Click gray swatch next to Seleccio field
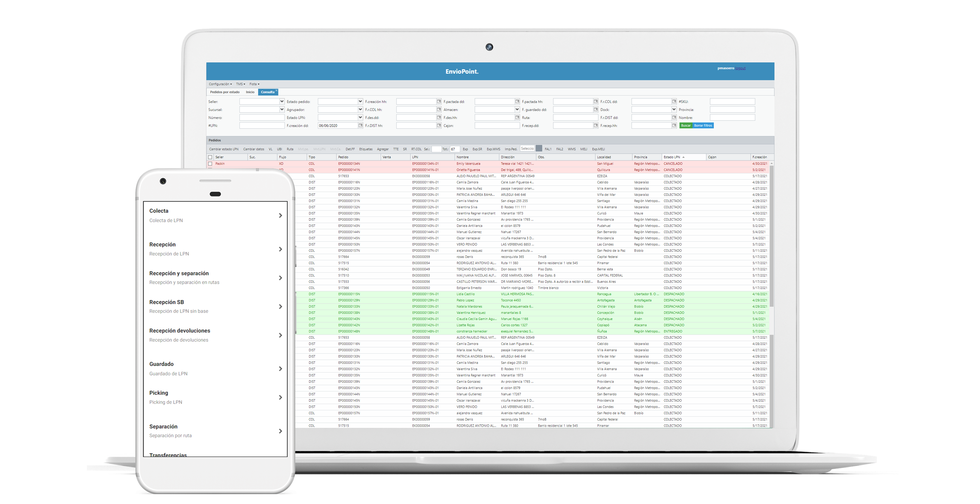 pyautogui.click(x=539, y=149)
